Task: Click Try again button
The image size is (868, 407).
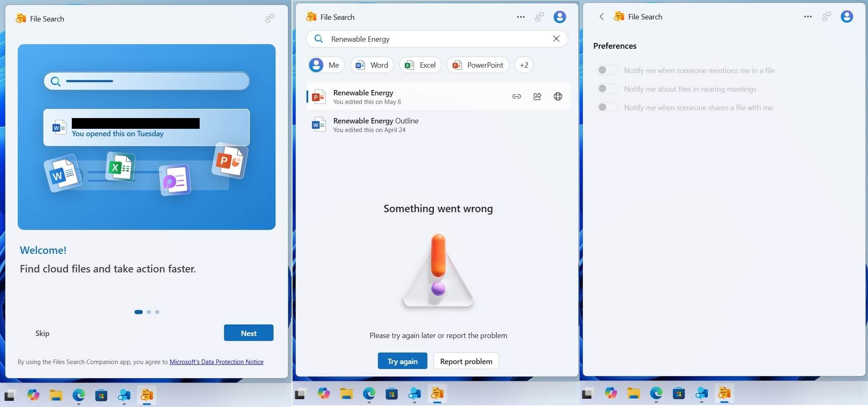Action: [403, 361]
